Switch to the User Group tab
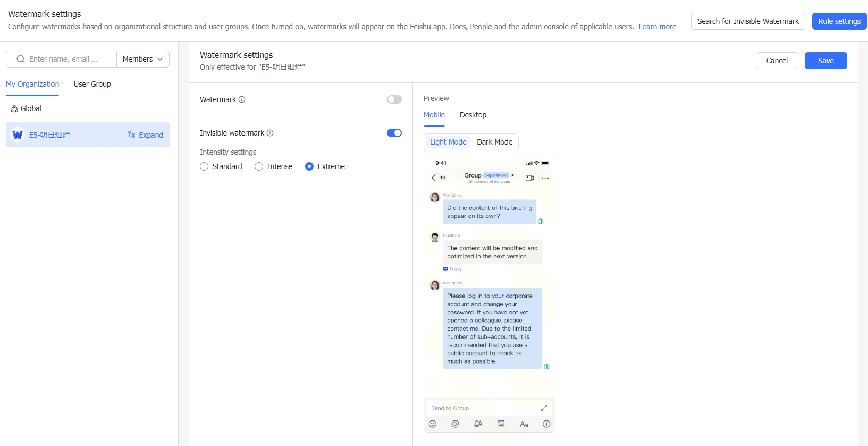The height and width of the screenshot is (446, 868). (x=92, y=84)
